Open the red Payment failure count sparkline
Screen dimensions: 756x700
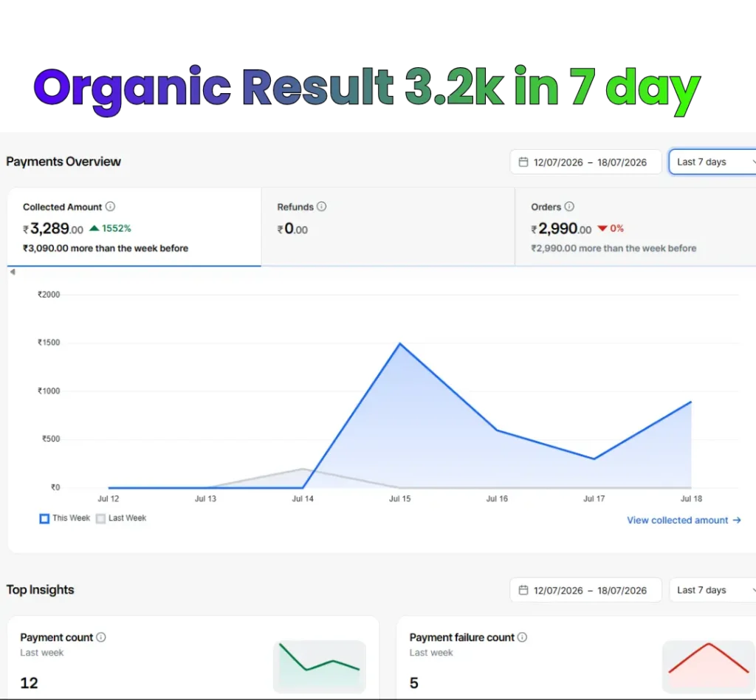[x=708, y=666]
